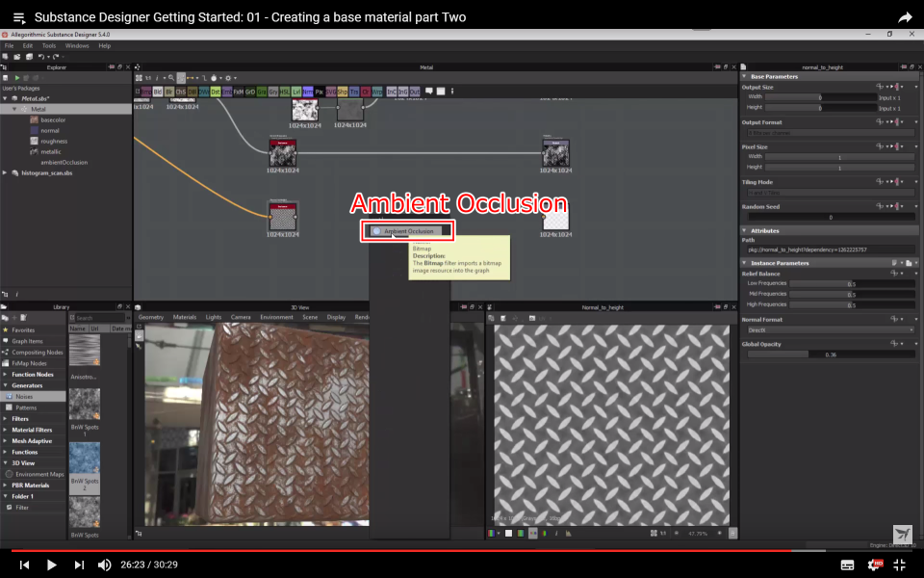Add a Pixel Processor (Px) node
924x578 pixels.
click(x=320, y=92)
